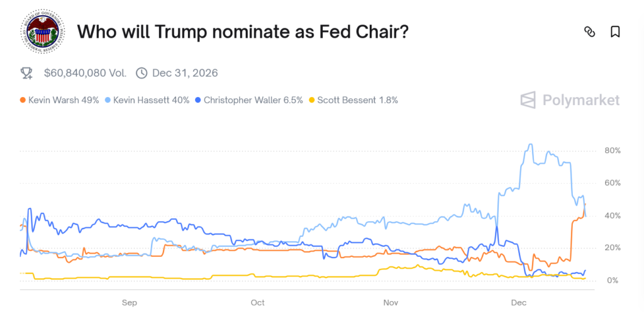
Task: Select the Christopher Waller 6.5% legend label
Action: [253, 100]
